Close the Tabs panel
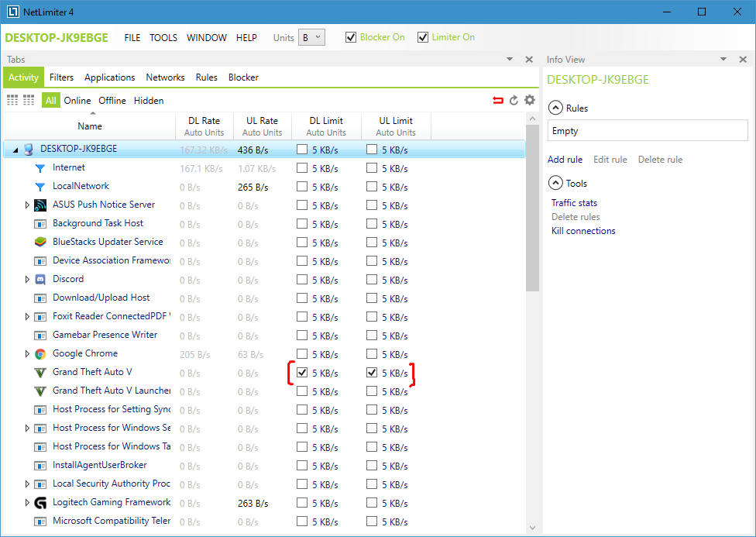The image size is (756, 537). [x=529, y=60]
